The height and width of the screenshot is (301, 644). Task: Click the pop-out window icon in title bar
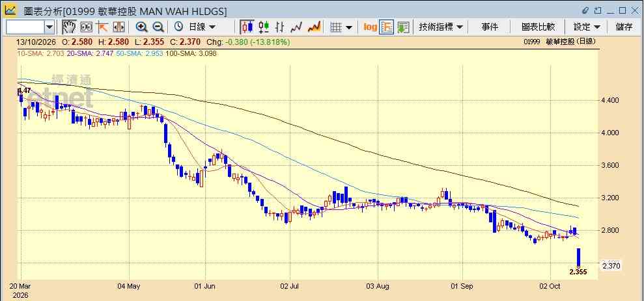click(598, 10)
